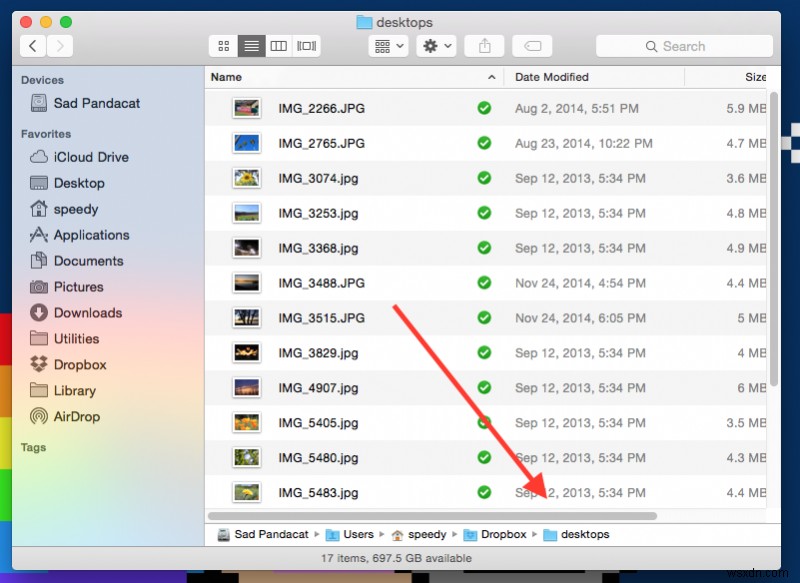Select file name IMG_3253.jpg

pyautogui.click(x=318, y=213)
